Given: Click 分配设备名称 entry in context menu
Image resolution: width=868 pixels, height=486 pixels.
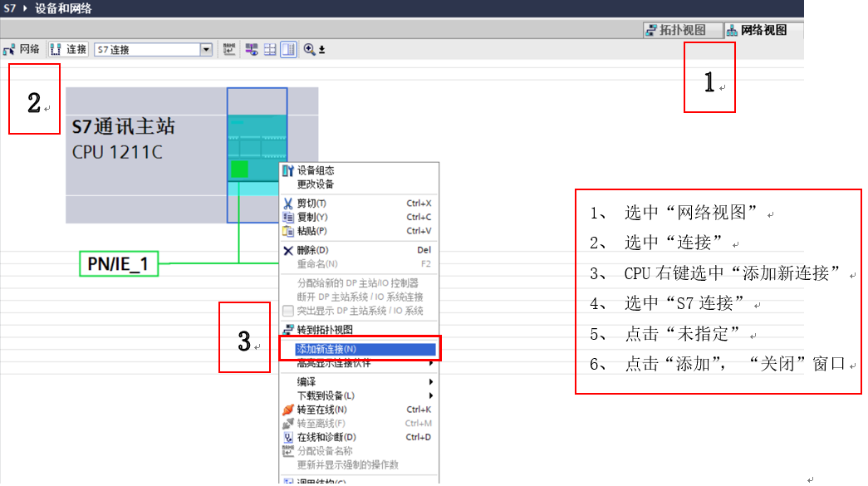Looking at the screenshot, I should pyautogui.click(x=360, y=451).
